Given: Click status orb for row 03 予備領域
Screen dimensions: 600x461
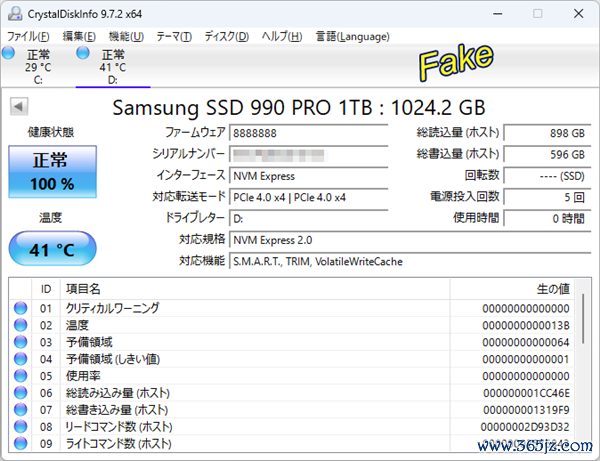Looking at the screenshot, I should (21, 342).
